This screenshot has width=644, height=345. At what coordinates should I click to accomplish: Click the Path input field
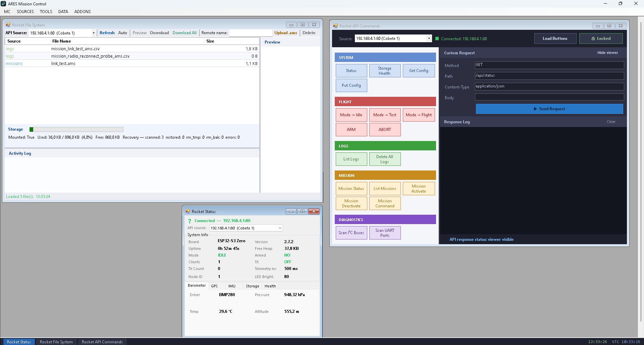tap(549, 76)
